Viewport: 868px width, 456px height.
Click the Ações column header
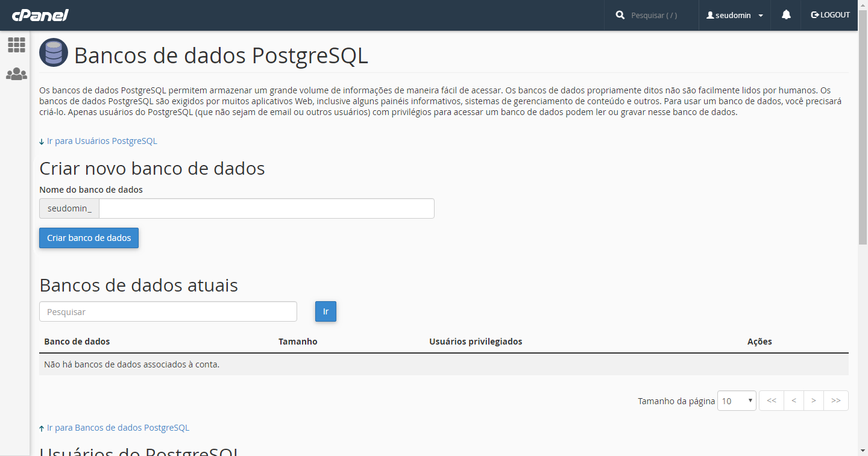tap(759, 342)
